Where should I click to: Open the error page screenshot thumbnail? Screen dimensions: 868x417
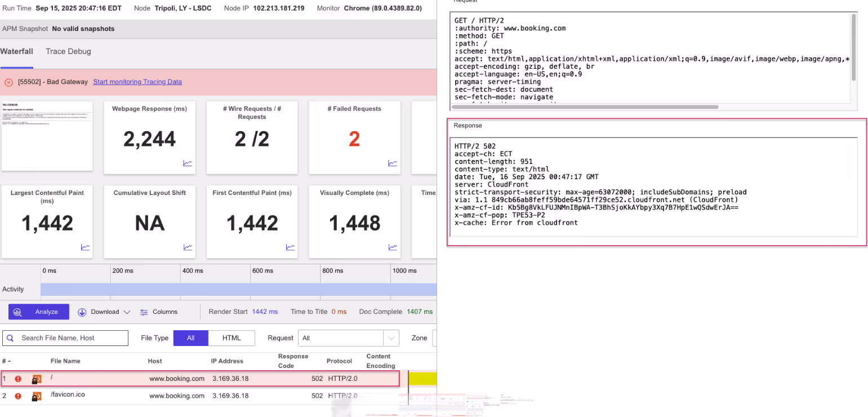[47, 136]
